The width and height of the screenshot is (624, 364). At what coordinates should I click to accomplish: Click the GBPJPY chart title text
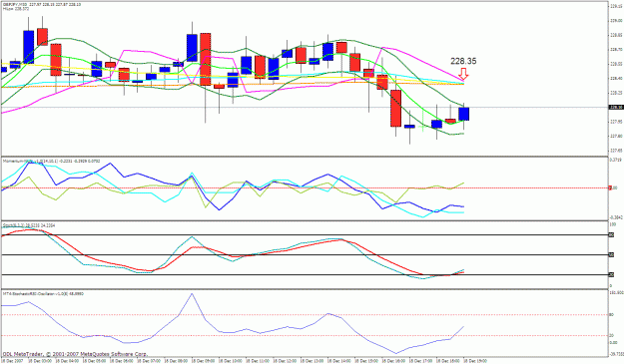click(41, 4)
